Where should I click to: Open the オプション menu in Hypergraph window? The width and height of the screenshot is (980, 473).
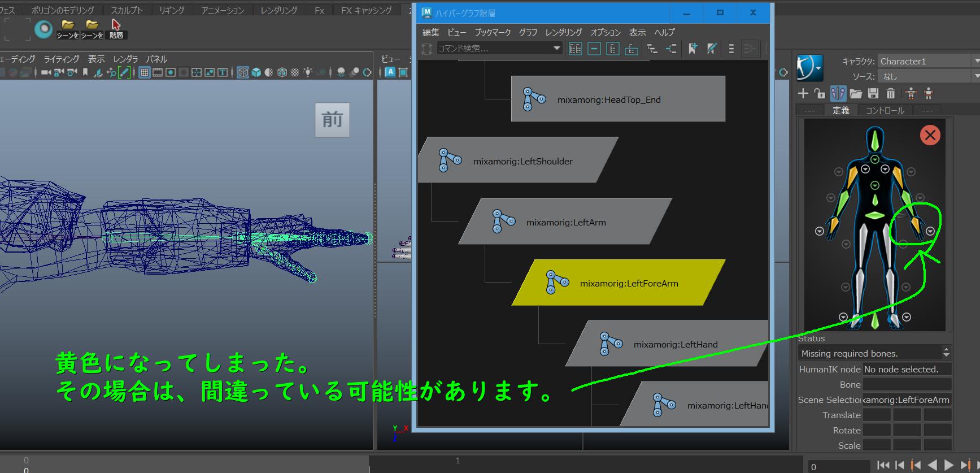[606, 33]
